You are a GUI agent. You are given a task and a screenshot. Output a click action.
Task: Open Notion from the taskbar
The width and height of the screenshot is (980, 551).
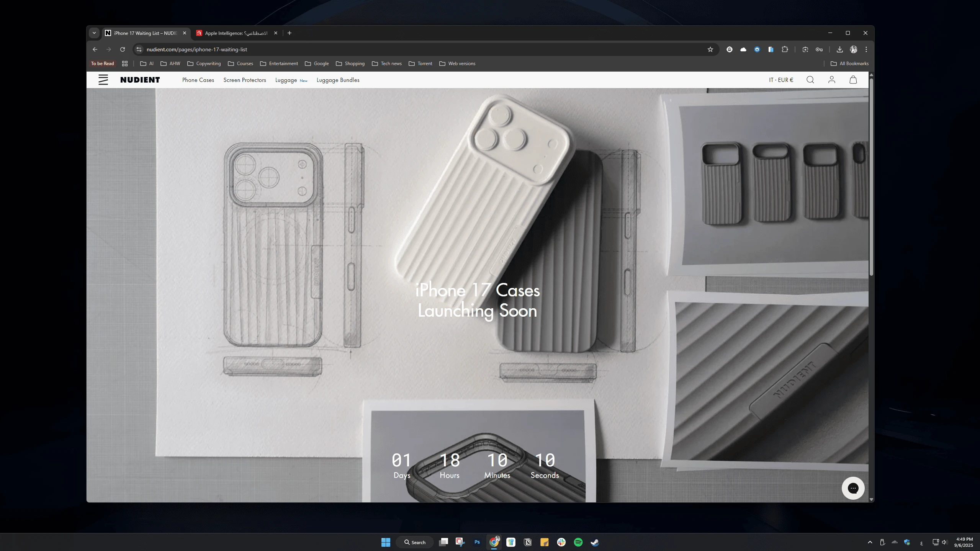[x=527, y=542]
